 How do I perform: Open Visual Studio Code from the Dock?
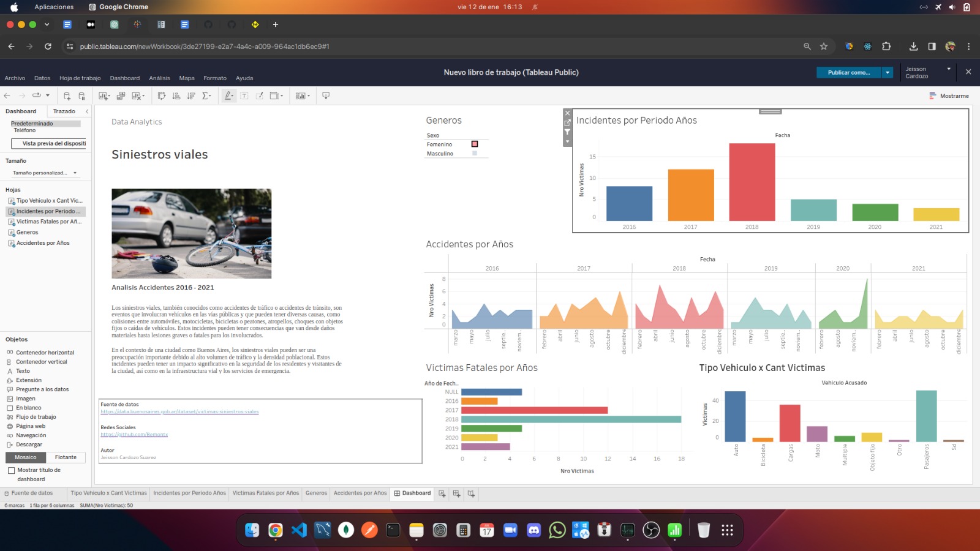(299, 530)
